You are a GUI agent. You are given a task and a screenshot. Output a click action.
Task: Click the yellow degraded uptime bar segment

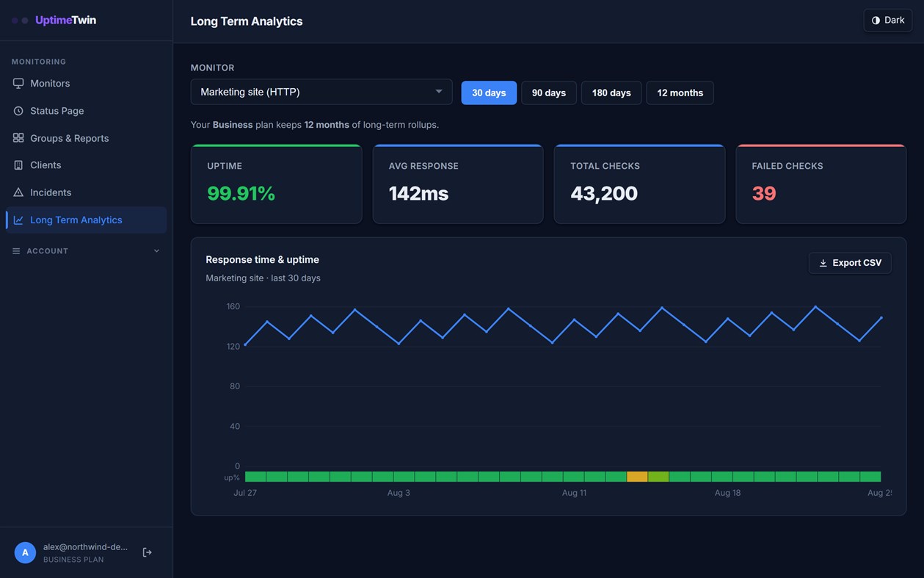(637, 477)
